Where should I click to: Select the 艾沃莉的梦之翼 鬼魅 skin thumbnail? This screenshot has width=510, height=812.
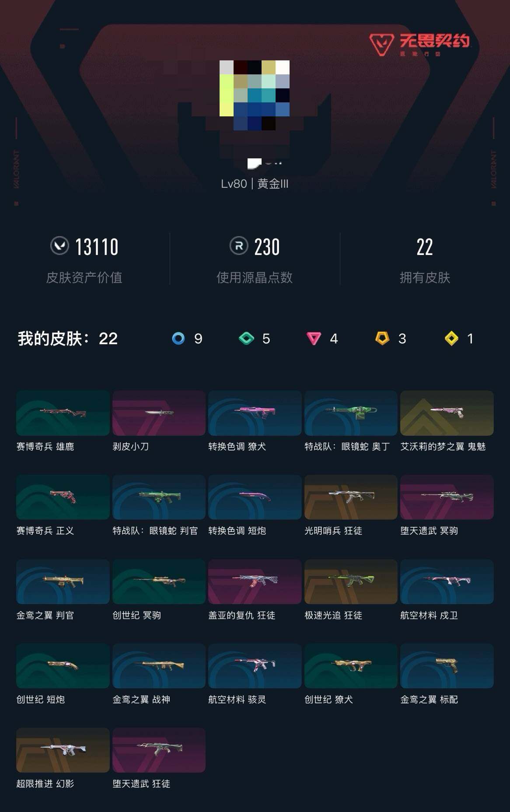447,413
